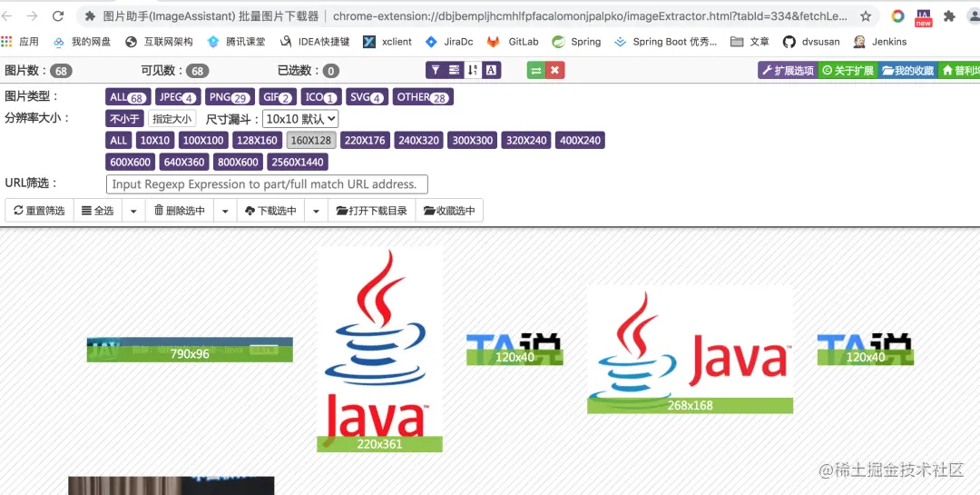Go forward with browser arrow
Viewport: 980px width, 495px height.
tap(32, 16)
